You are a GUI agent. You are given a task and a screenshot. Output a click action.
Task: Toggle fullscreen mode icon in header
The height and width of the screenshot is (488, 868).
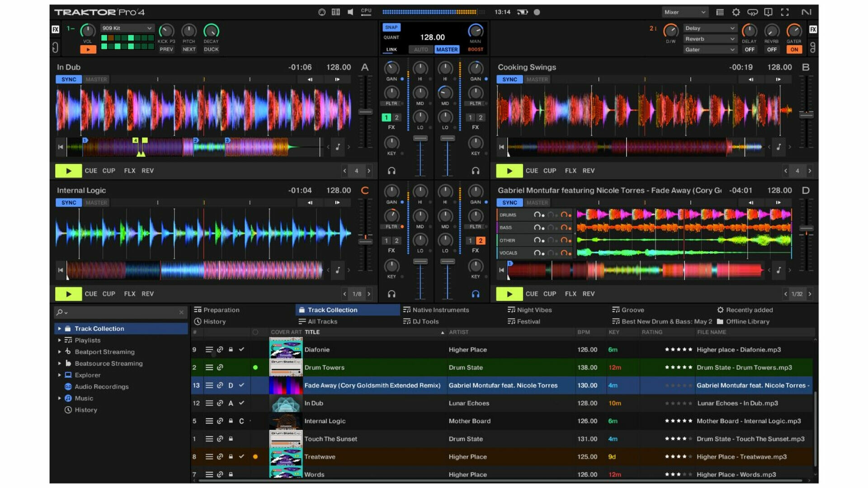(785, 12)
